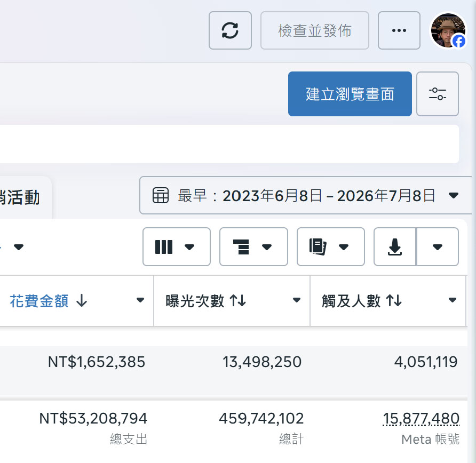
Task: Select the 4,051,119 reach cell
Action: (426, 362)
